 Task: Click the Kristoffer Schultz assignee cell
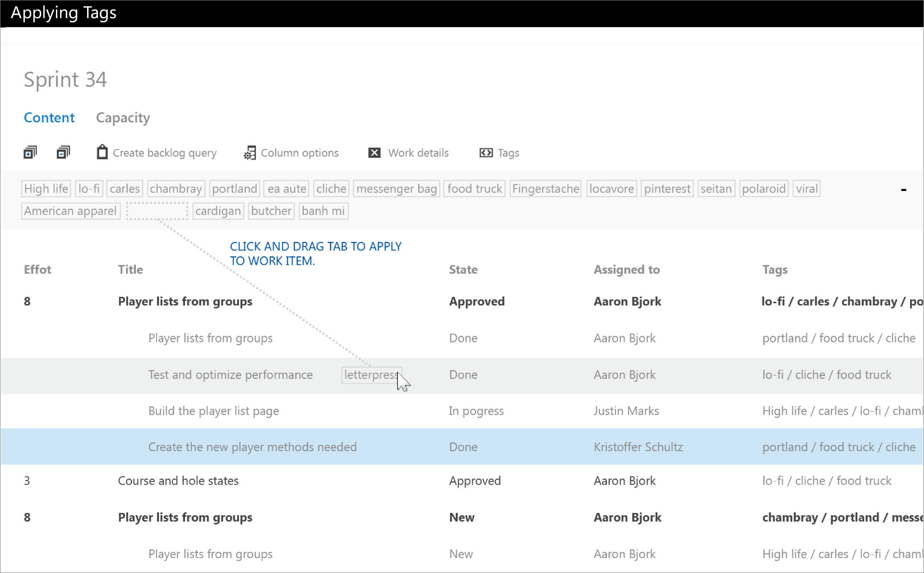pyautogui.click(x=638, y=447)
